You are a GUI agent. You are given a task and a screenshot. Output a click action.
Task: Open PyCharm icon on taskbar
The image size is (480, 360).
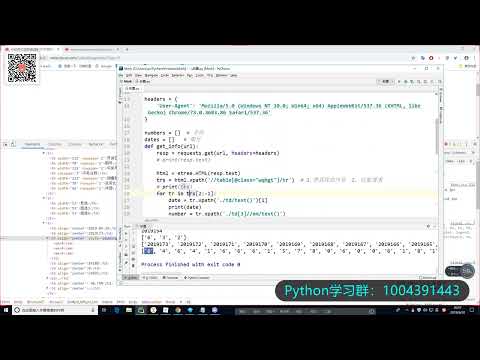pos(141,310)
